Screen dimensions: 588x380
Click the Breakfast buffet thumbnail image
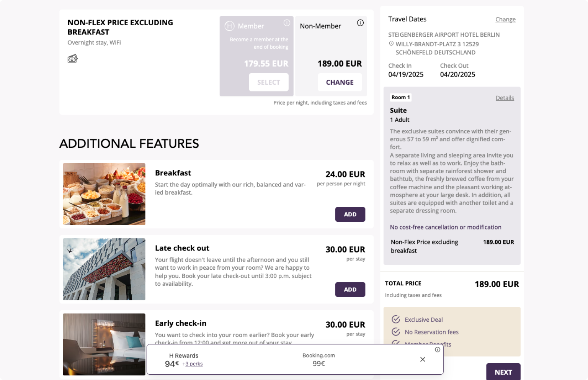[x=104, y=194]
